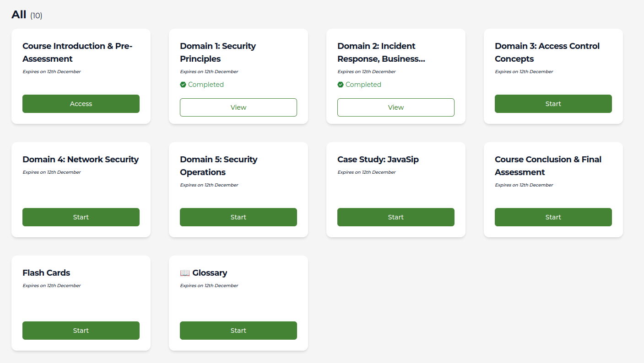Screen dimensions: 644x363
Task: Start the Flash Cards module
Action: pyautogui.click(x=81, y=331)
